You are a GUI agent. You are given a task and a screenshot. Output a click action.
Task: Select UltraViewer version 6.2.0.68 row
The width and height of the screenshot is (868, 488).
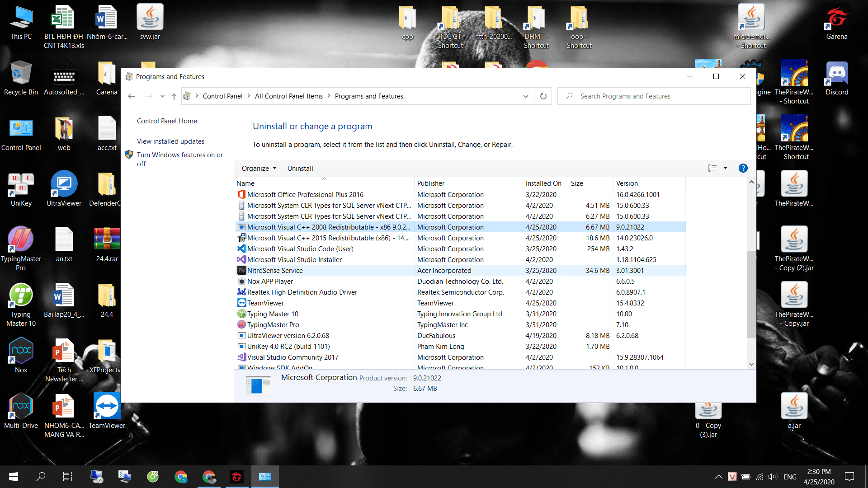coord(461,335)
